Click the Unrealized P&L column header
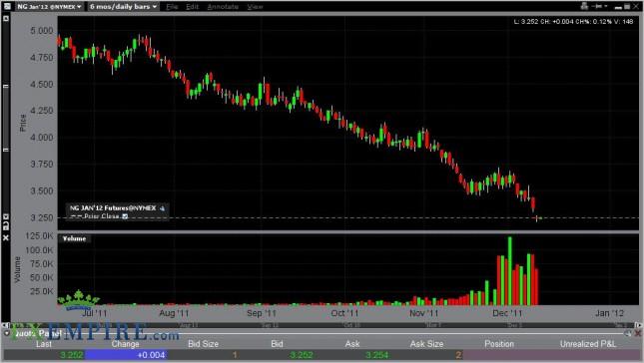 [588, 344]
